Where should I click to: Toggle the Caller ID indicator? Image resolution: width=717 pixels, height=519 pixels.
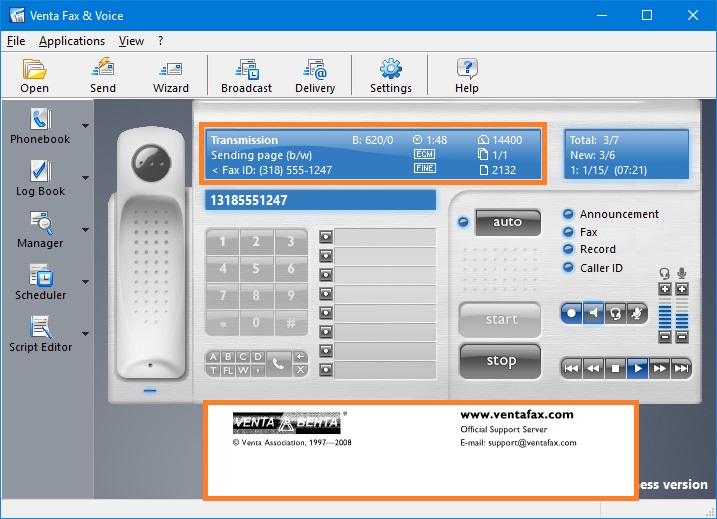[x=568, y=267]
